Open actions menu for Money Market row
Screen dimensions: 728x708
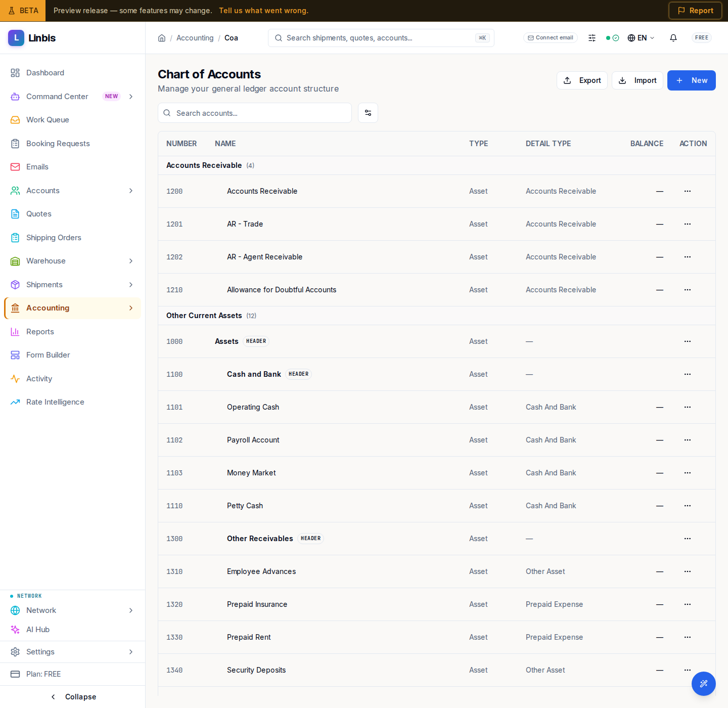[688, 473]
